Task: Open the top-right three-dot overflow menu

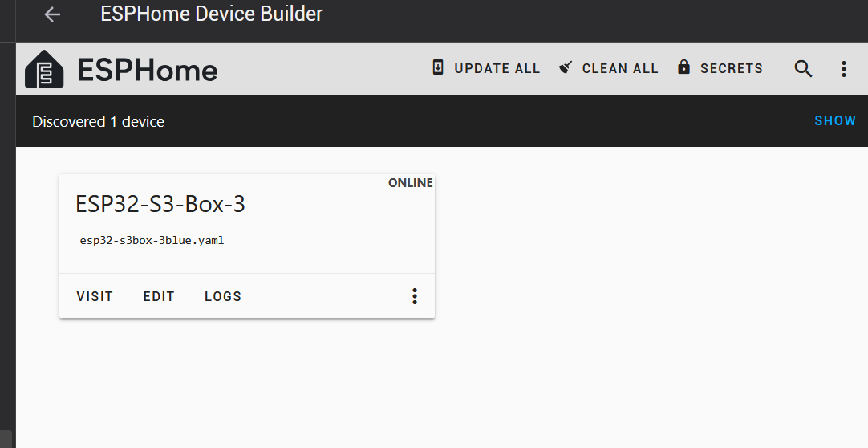Action: coord(843,69)
